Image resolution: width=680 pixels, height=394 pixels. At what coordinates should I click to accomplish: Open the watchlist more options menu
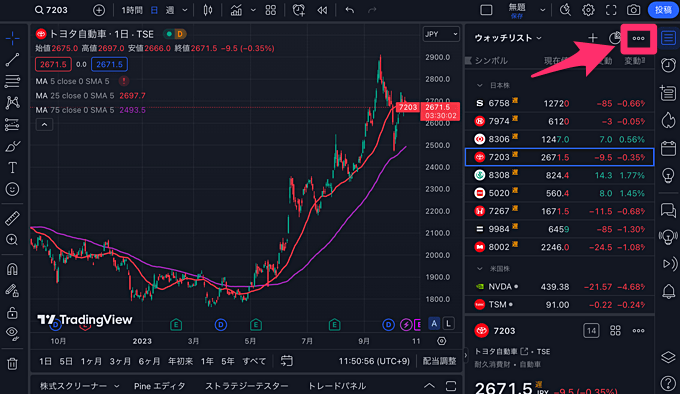point(638,39)
